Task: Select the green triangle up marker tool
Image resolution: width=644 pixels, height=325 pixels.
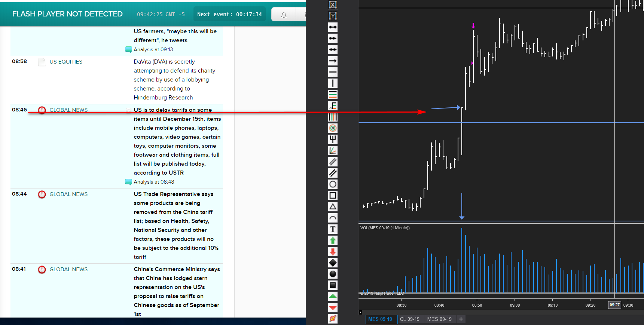Action: coord(333,296)
